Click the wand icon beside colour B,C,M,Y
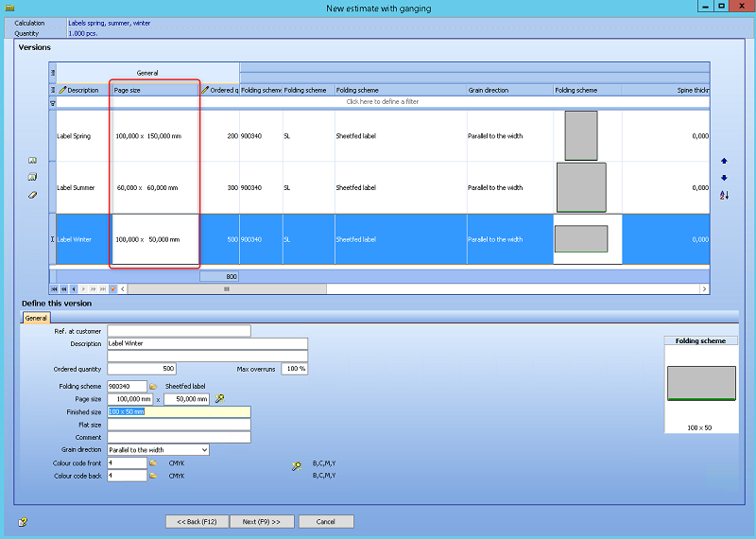This screenshot has width=756, height=539. click(297, 465)
